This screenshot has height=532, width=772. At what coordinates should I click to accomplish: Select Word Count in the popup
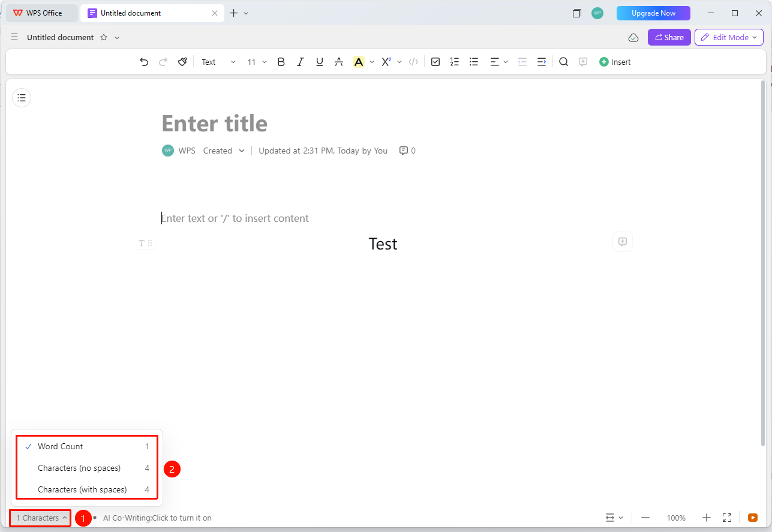pyautogui.click(x=88, y=446)
